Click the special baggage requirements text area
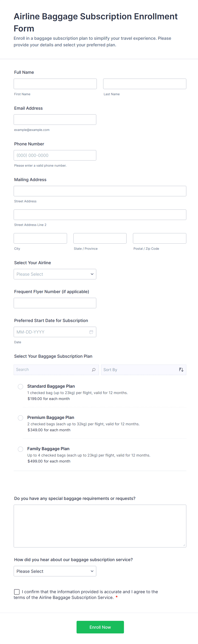This screenshot has width=198, height=644. tap(100, 526)
